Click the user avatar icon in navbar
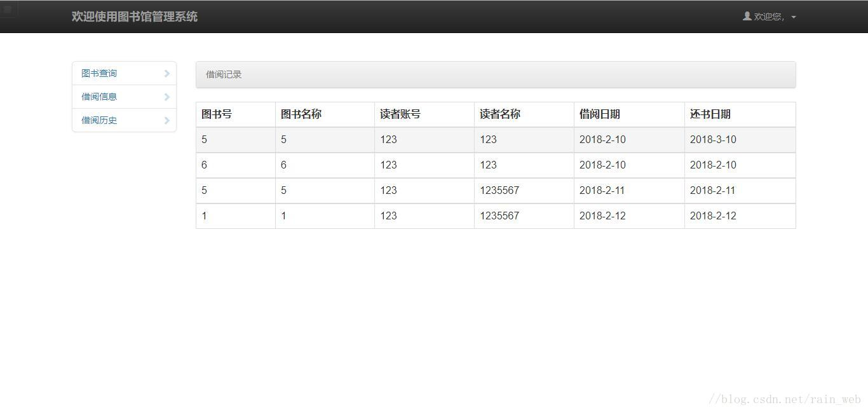The width and height of the screenshot is (868, 412). pyautogui.click(x=747, y=16)
